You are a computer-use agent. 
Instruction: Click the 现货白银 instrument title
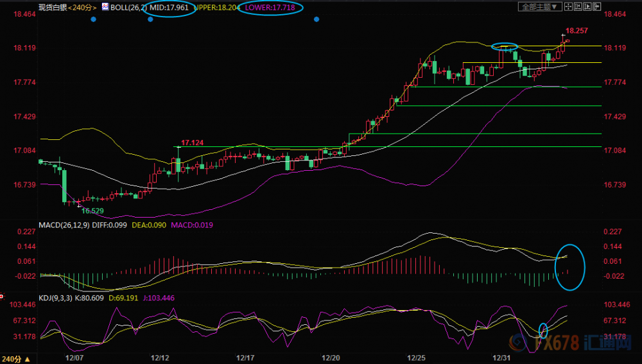click(53, 7)
